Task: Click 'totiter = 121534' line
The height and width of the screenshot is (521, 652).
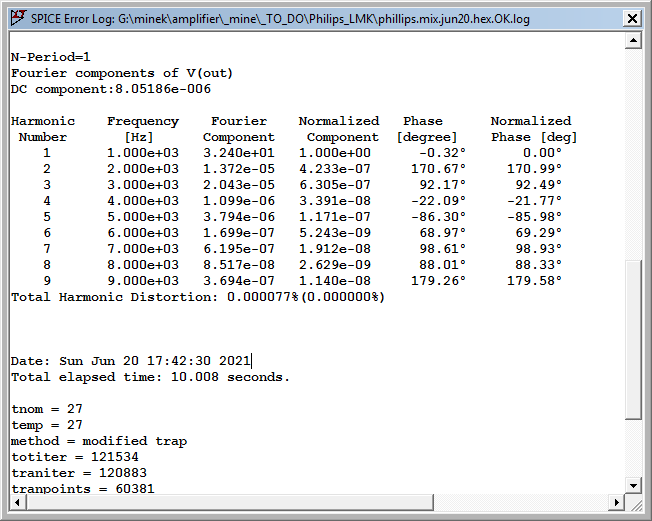Action: (x=74, y=457)
